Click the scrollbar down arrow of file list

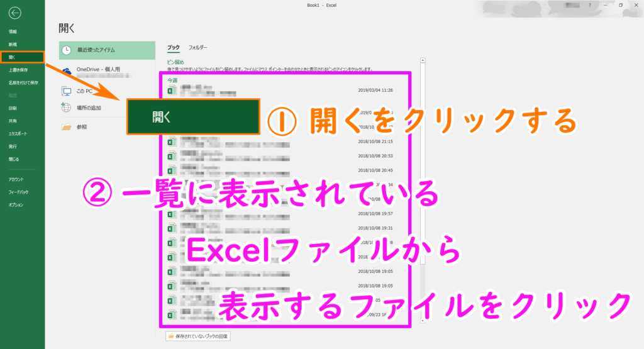point(423,321)
